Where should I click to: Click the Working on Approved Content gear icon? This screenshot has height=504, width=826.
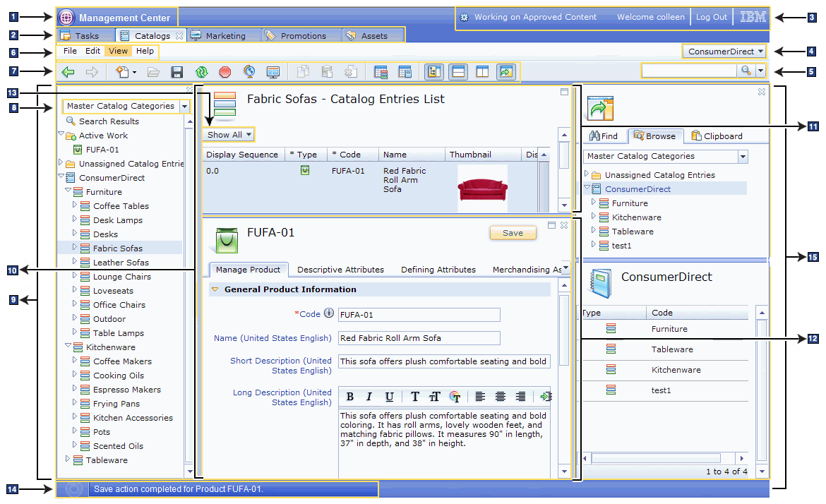464,18
